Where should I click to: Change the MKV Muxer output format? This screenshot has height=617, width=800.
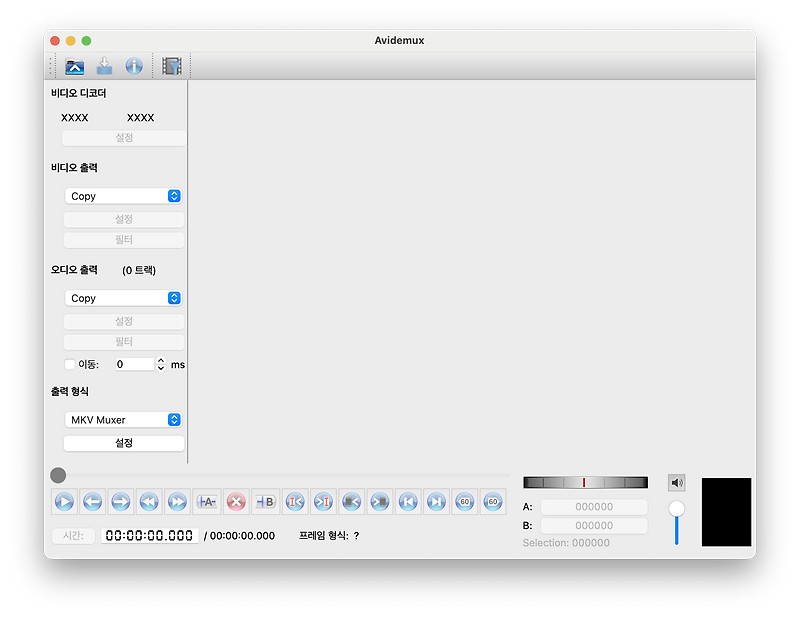[x=123, y=419]
